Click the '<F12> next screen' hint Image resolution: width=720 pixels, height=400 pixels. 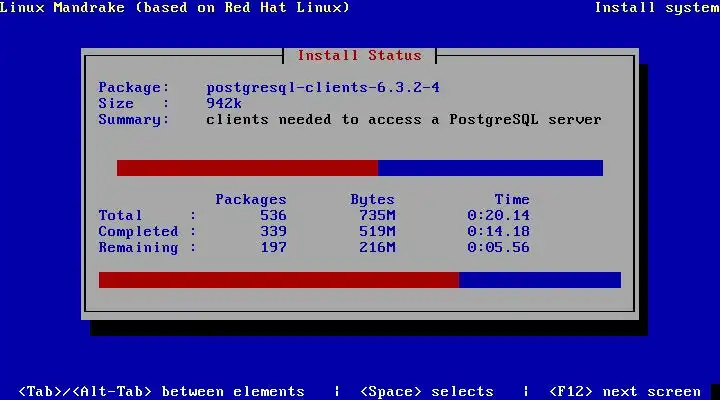click(x=625, y=392)
